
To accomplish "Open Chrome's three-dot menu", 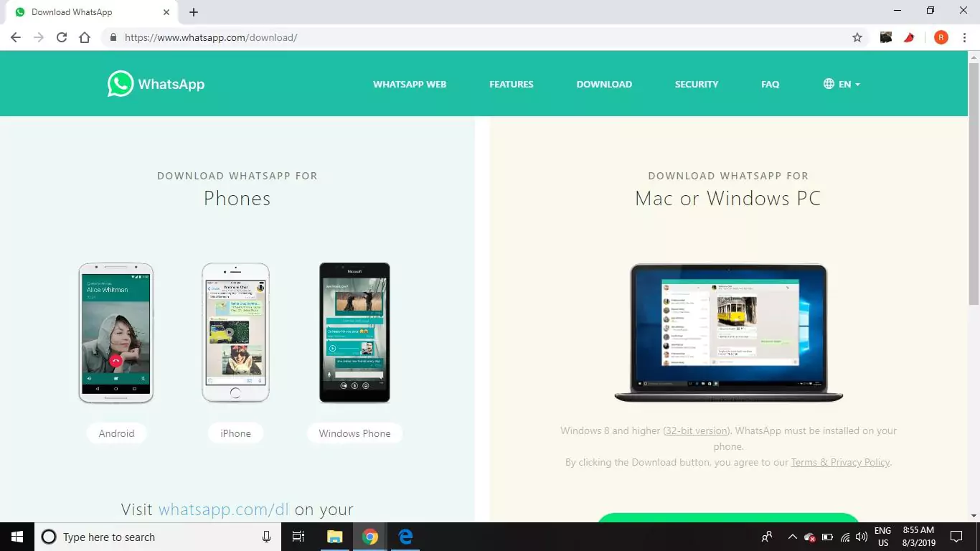I will pyautogui.click(x=964, y=37).
